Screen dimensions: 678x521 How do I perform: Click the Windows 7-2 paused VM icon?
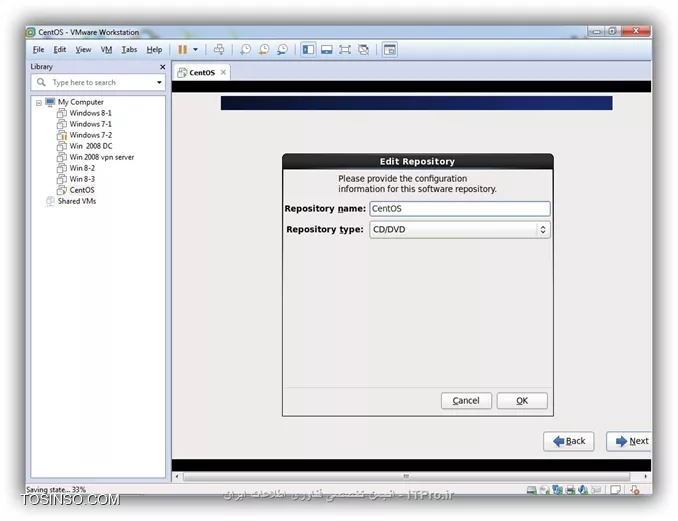(x=62, y=135)
